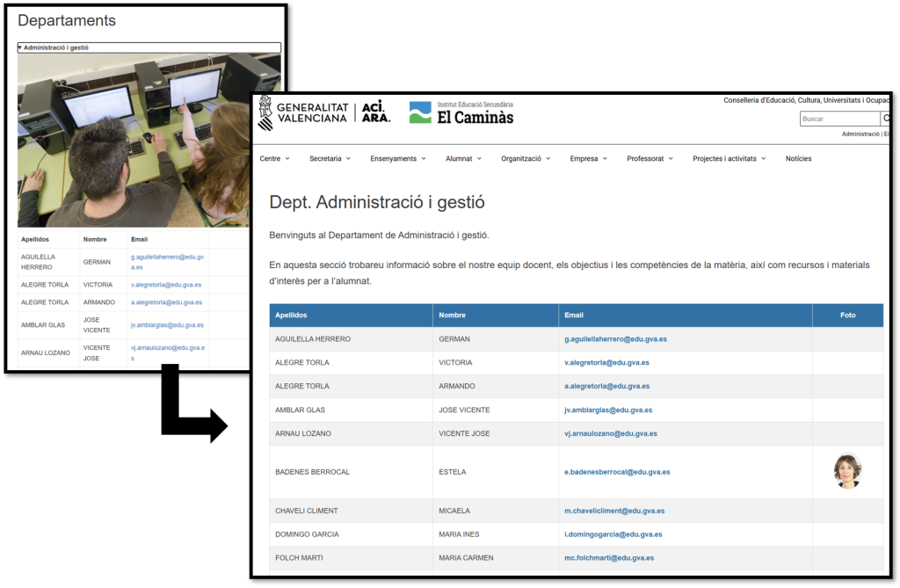The width and height of the screenshot is (900, 588).
Task: Expand the Professorat menu
Action: pos(650,159)
